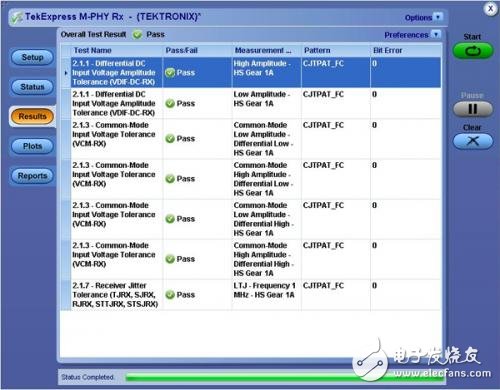Click the TekExpress logo icon in title
Image resolution: width=500 pixels, height=390 pixels.
click(17, 17)
